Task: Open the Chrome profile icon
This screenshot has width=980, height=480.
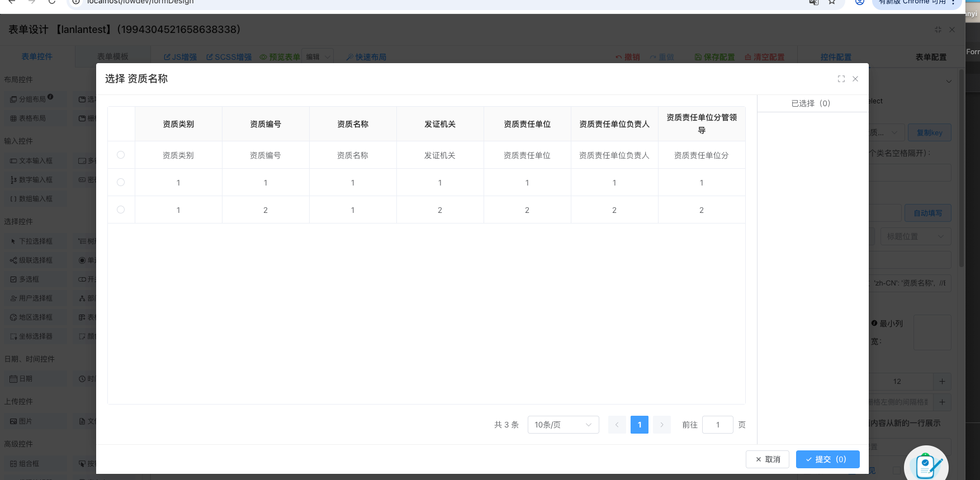Action: [860, 2]
